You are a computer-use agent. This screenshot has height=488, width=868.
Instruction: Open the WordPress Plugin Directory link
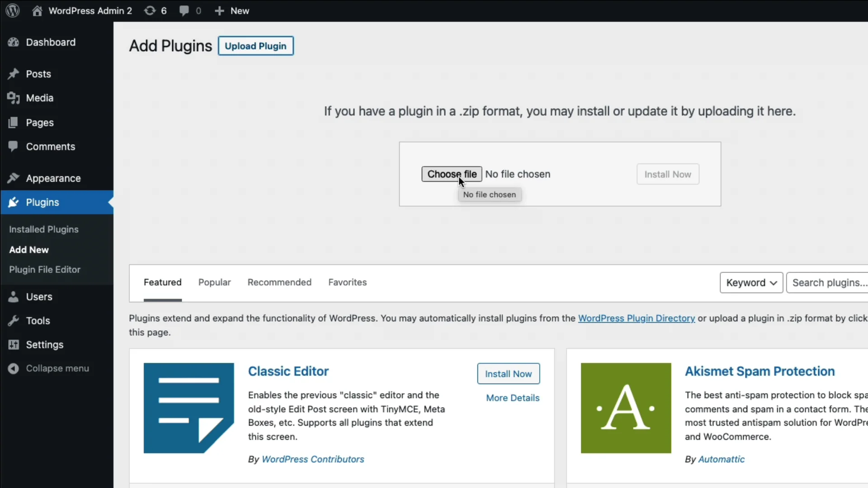point(637,318)
